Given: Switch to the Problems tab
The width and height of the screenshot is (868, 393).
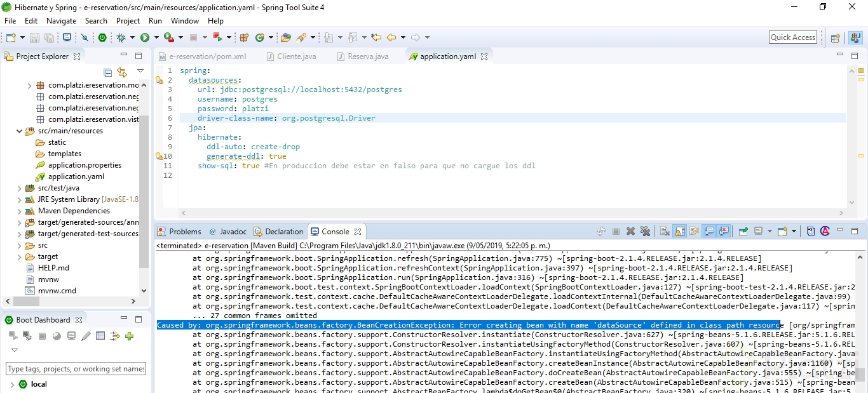Looking at the screenshot, I should [179, 232].
